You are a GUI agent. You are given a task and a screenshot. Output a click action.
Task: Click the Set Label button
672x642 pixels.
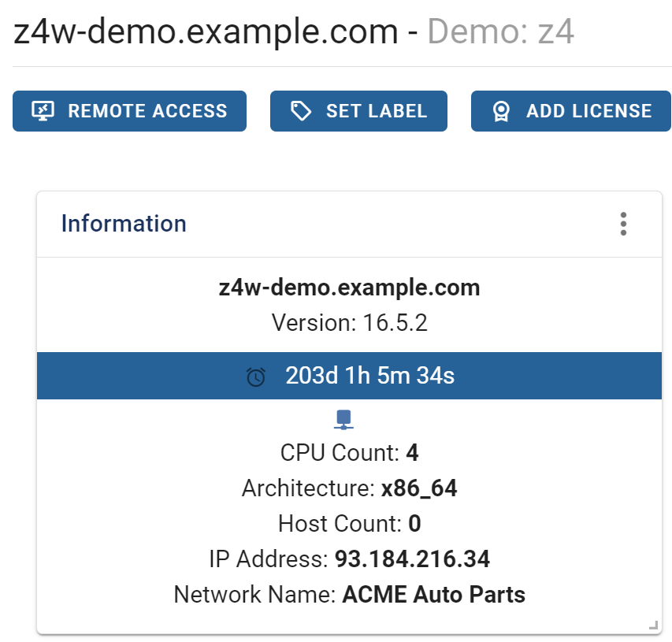pyautogui.click(x=358, y=111)
